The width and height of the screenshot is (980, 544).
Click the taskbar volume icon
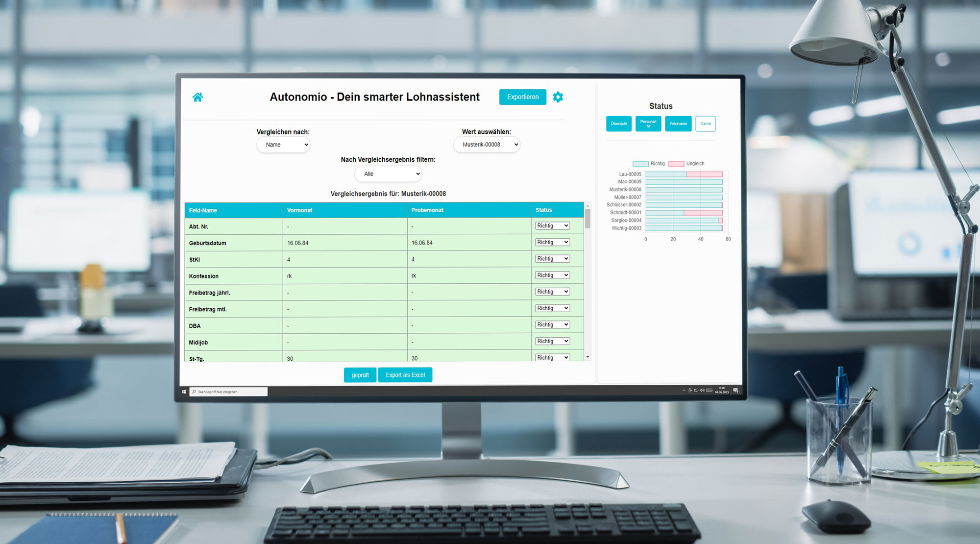[x=702, y=390]
